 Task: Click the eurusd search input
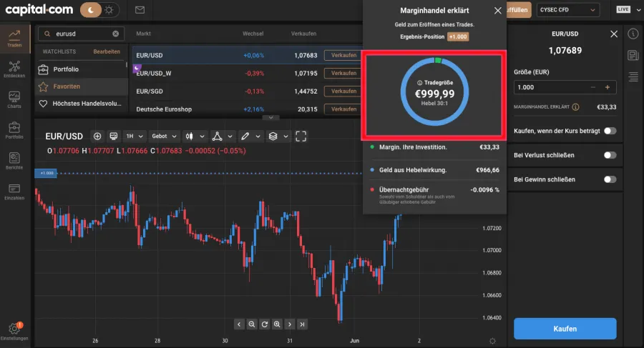click(x=82, y=34)
